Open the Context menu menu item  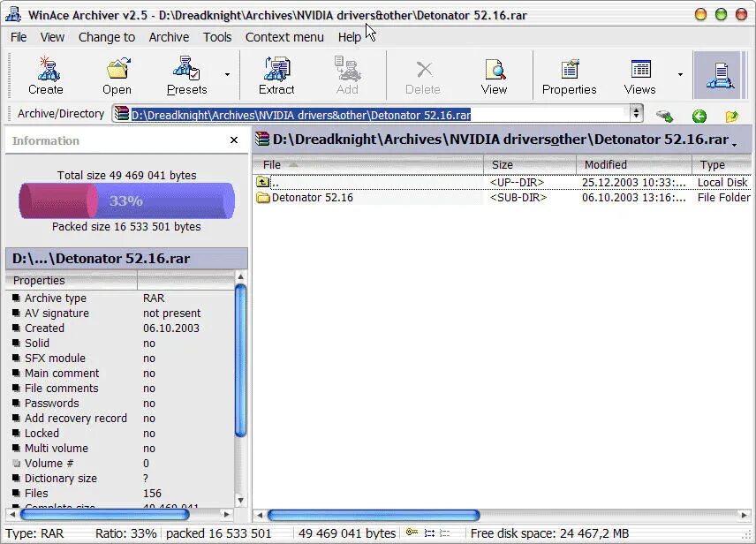pos(284,37)
